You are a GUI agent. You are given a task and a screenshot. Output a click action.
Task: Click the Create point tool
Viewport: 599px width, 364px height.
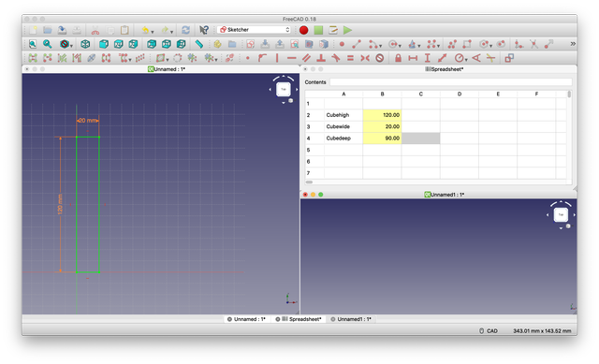pyautogui.click(x=342, y=44)
